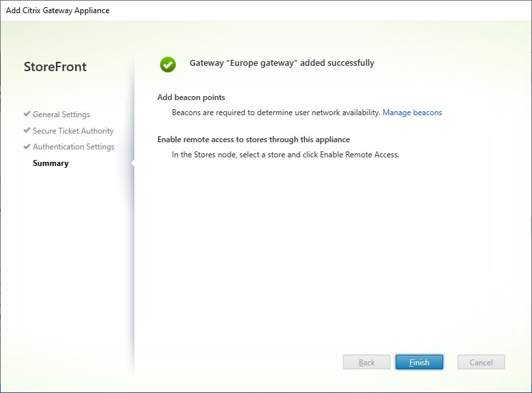Image resolution: width=532 pixels, height=393 pixels.
Task: Click the Add Citrix Gateway Appliance title bar
Action: click(58, 10)
